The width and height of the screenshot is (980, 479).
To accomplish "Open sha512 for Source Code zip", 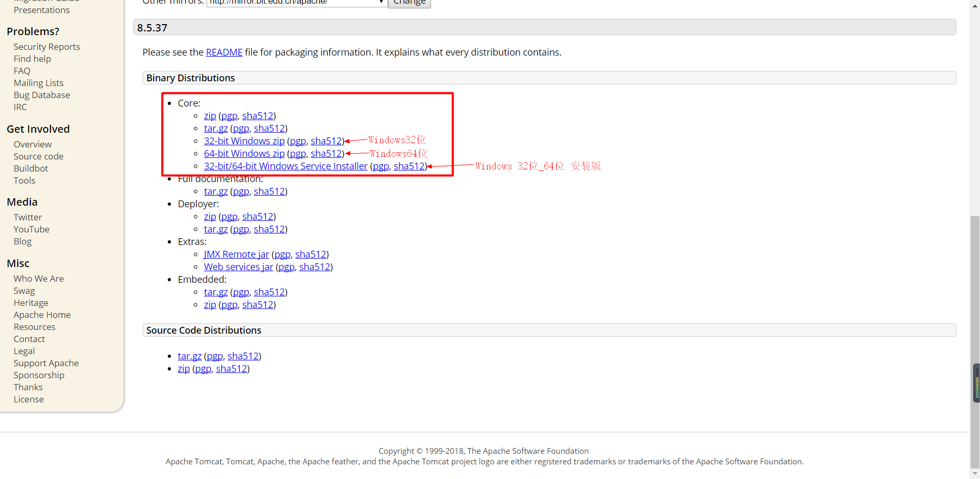I will pyautogui.click(x=231, y=369).
